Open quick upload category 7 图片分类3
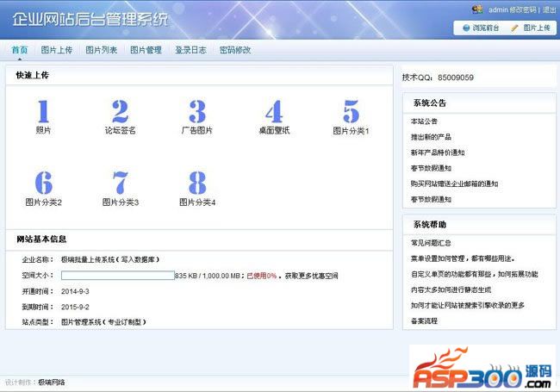 click(x=121, y=189)
